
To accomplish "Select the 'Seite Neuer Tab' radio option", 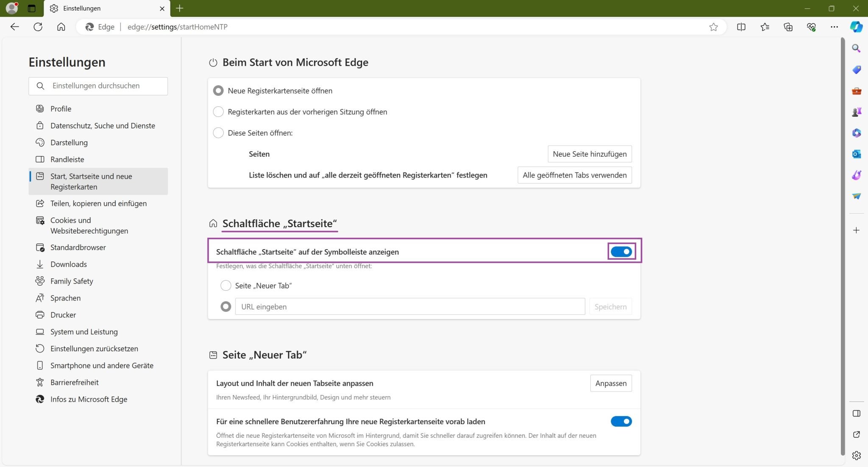I will click(226, 286).
